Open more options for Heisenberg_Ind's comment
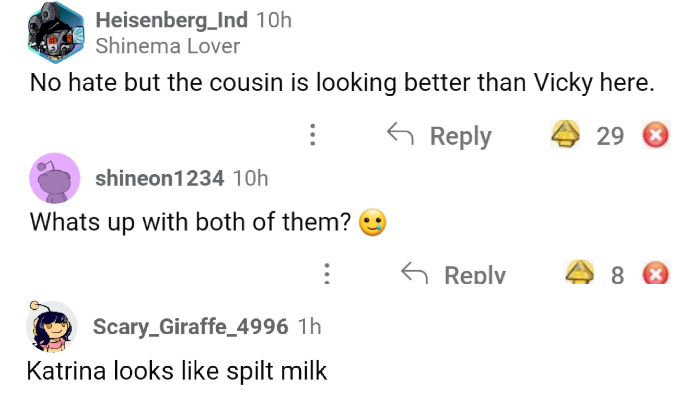This screenshot has width=700, height=403. click(x=313, y=135)
